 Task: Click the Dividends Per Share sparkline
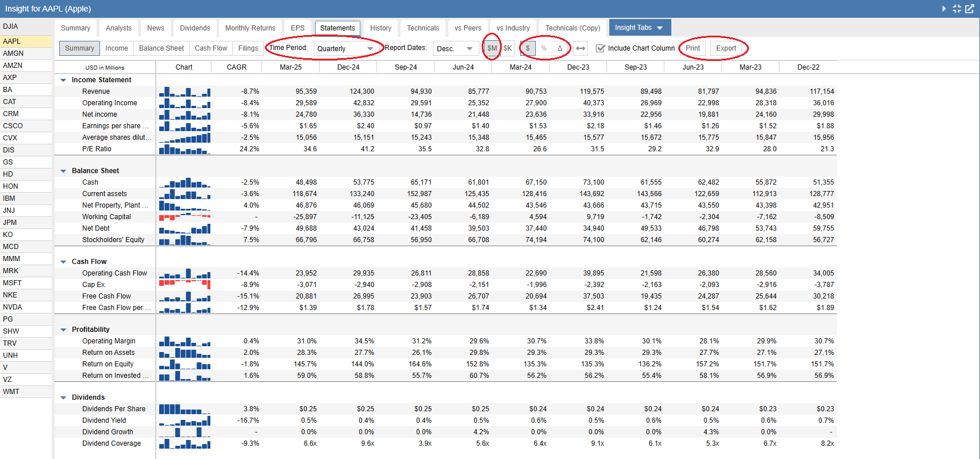(185, 409)
